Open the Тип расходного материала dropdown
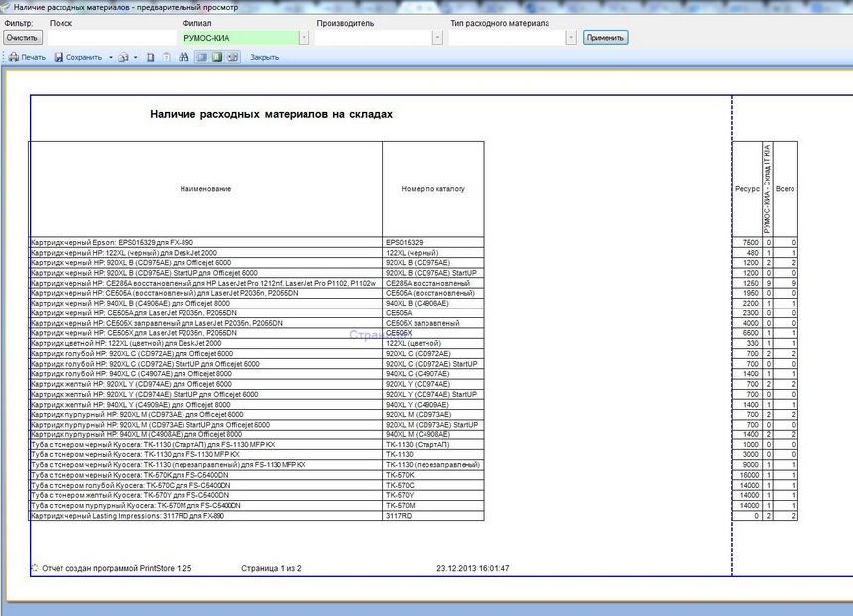The image size is (853, 616). pyautogui.click(x=570, y=38)
